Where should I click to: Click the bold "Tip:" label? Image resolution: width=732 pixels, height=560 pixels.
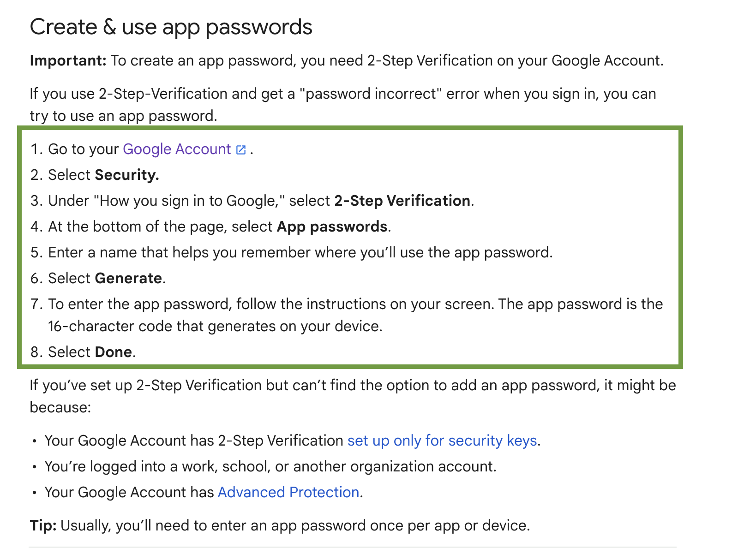pos(43,526)
